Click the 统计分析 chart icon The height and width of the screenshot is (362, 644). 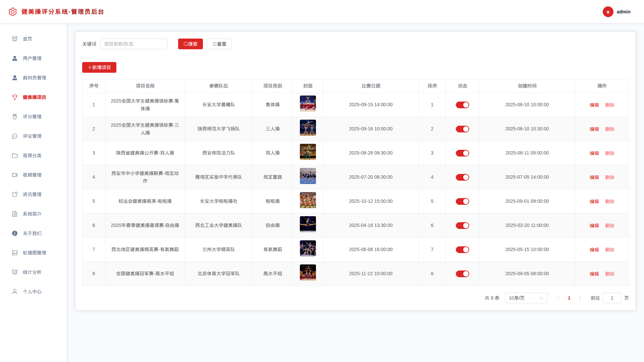15,272
